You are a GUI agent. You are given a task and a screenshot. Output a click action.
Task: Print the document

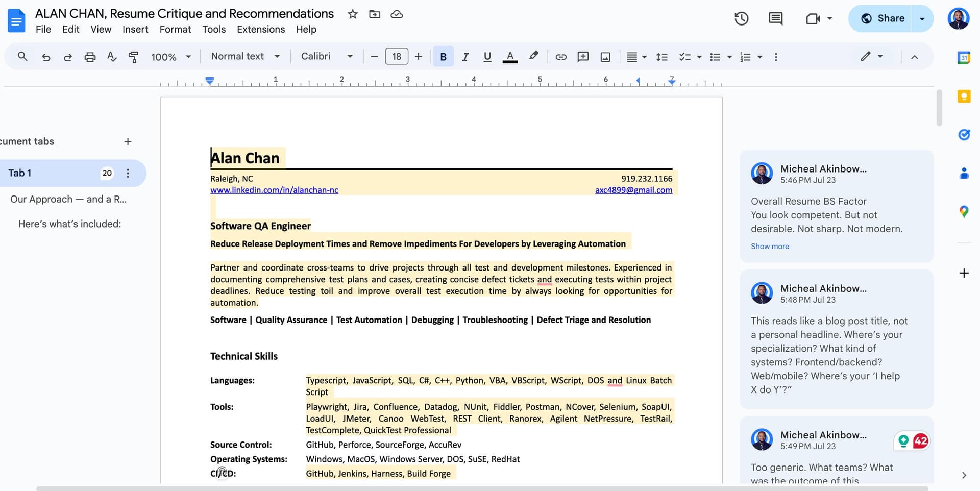[x=90, y=57]
